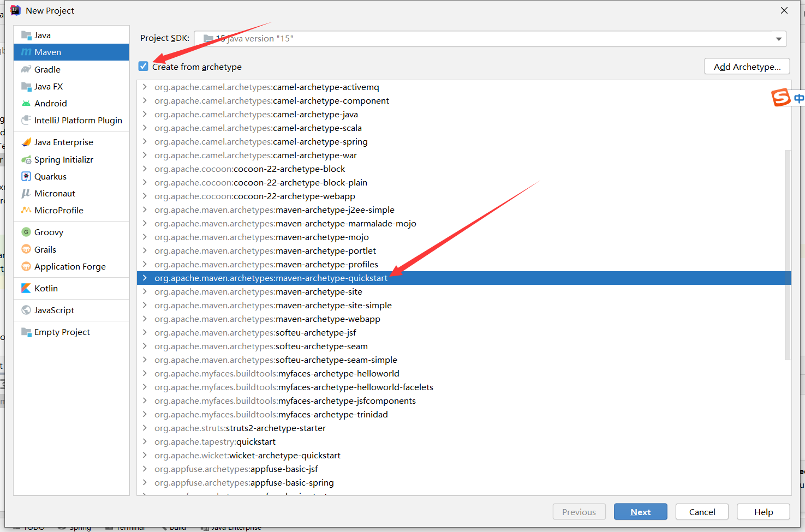Click the Gradle elephant icon

26,69
